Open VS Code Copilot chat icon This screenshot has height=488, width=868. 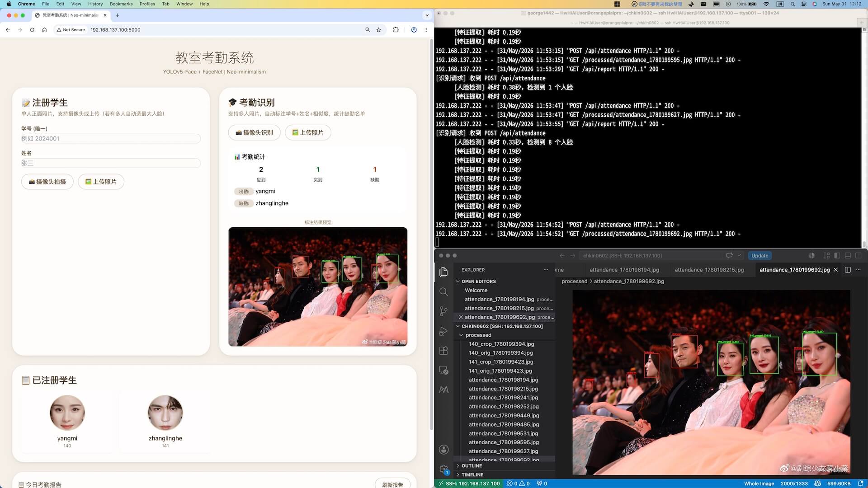click(729, 256)
